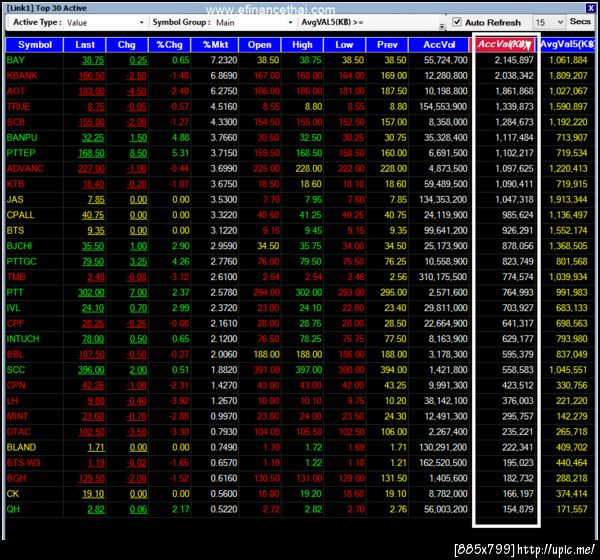The image size is (600, 560).
Task: Select the BANPU symbol
Action: (x=22, y=137)
